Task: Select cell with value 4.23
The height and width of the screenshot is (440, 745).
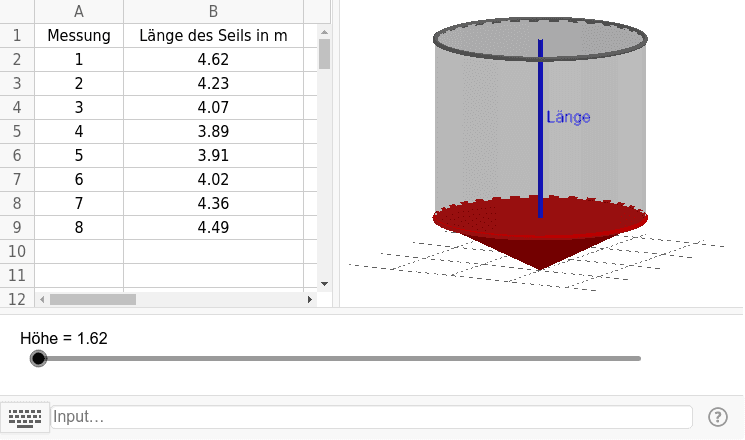Action: pyautogui.click(x=213, y=83)
